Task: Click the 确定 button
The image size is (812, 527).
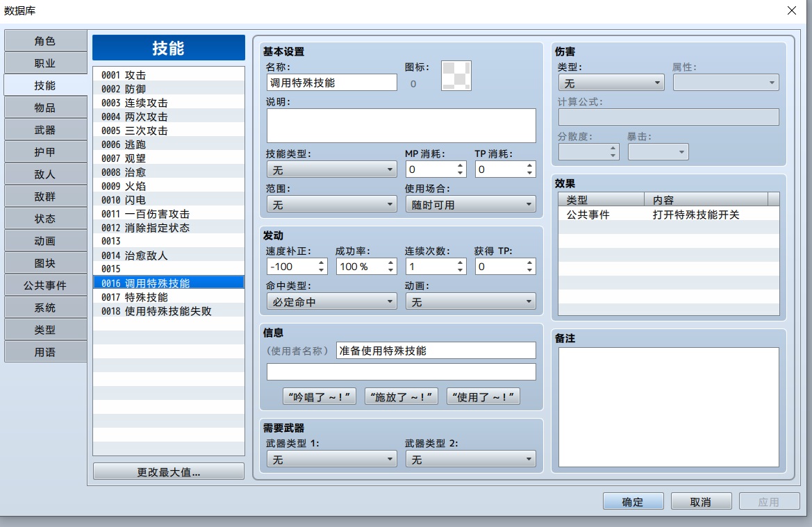Action: [633, 501]
